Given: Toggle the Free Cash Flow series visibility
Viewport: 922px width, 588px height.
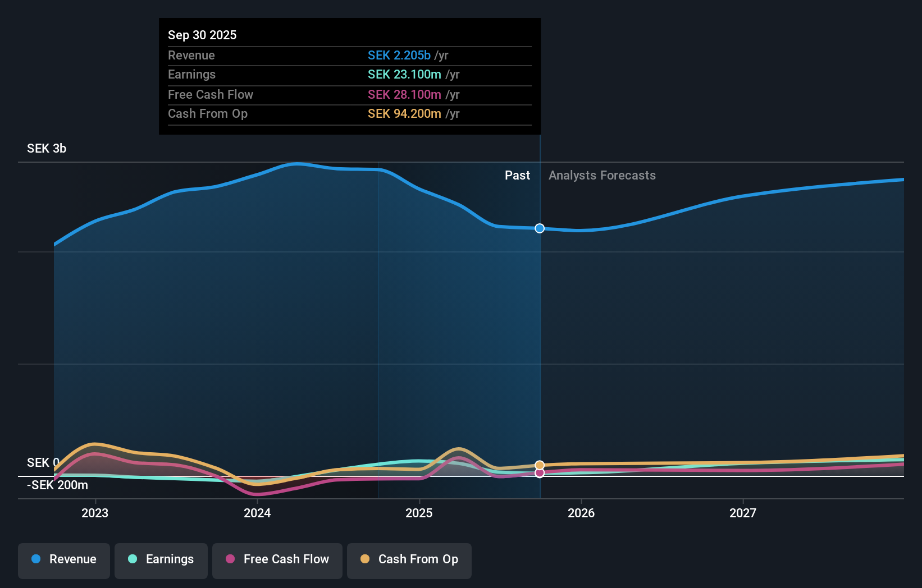Looking at the screenshot, I should click(277, 559).
